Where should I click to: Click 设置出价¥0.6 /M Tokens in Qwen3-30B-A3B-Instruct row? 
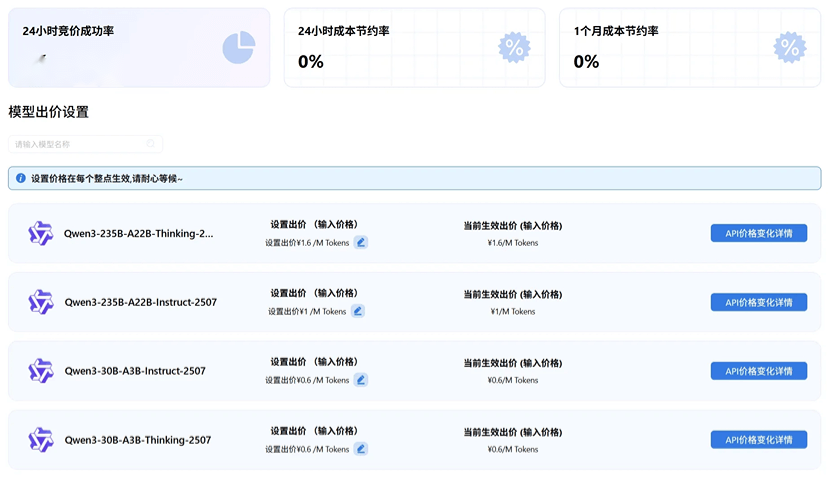pyautogui.click(x=307, y=380)
